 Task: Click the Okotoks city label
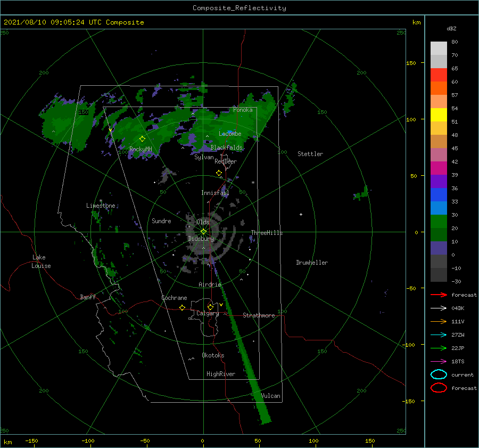click(213, 355)
